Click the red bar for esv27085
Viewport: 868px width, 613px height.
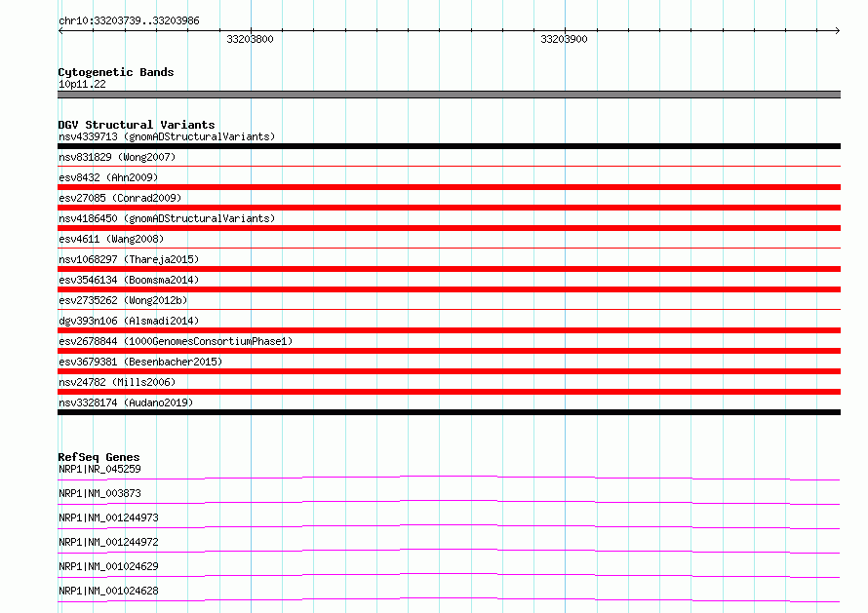click(449, 208)
